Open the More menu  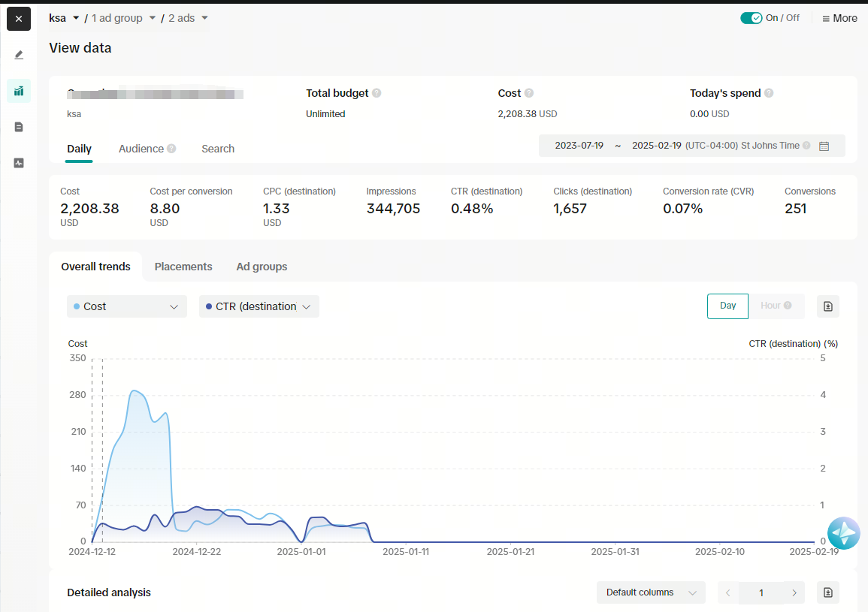pos(839,18)
